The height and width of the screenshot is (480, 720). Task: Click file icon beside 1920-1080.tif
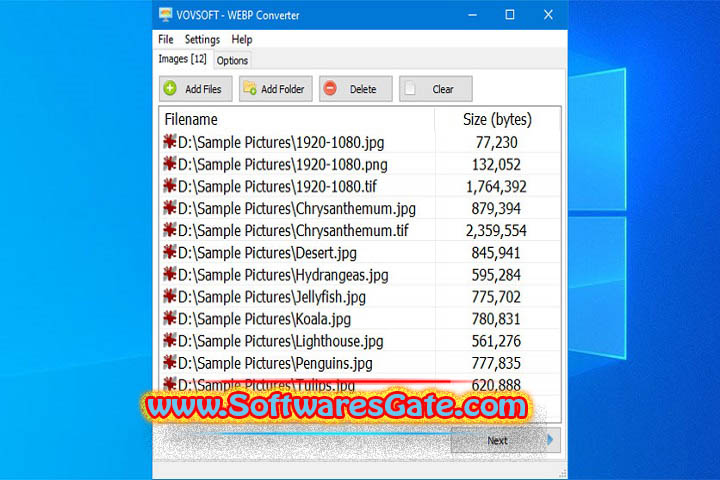pyautogui.click(x=170, y=186)
